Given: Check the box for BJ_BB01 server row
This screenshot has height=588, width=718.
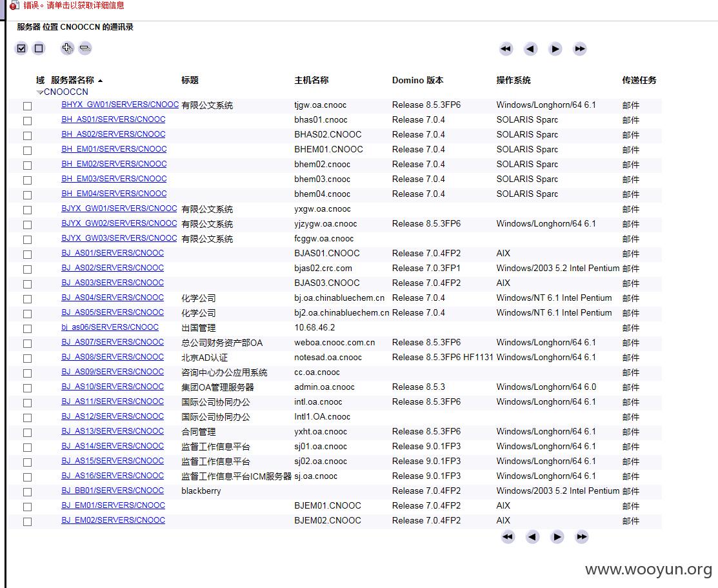Looking at the screenshot, I should pyautogui.click(x=28, y=492).
